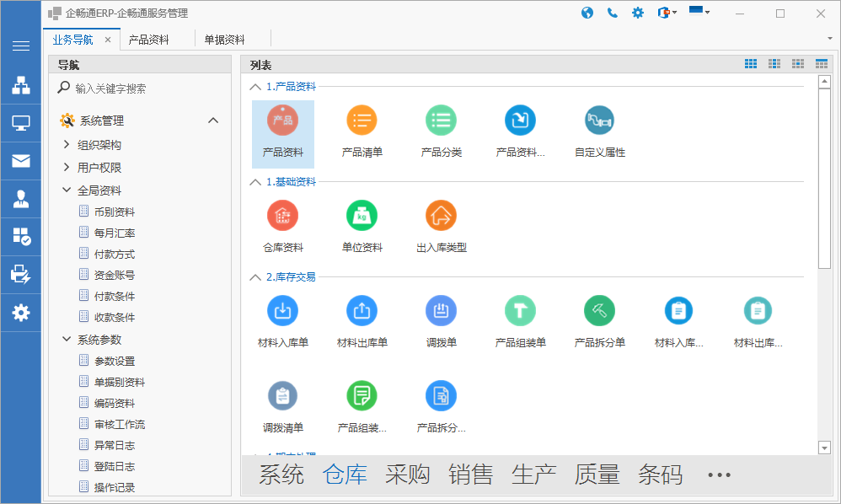Select the 仓库 module
The height and width of the screenshot is (504, 841).
click(x=345, y=475)
